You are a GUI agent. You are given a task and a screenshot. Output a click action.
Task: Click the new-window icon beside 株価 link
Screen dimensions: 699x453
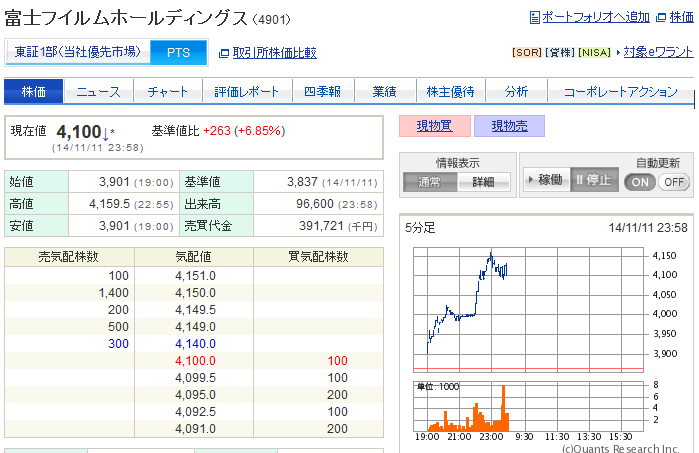point(661,18)
